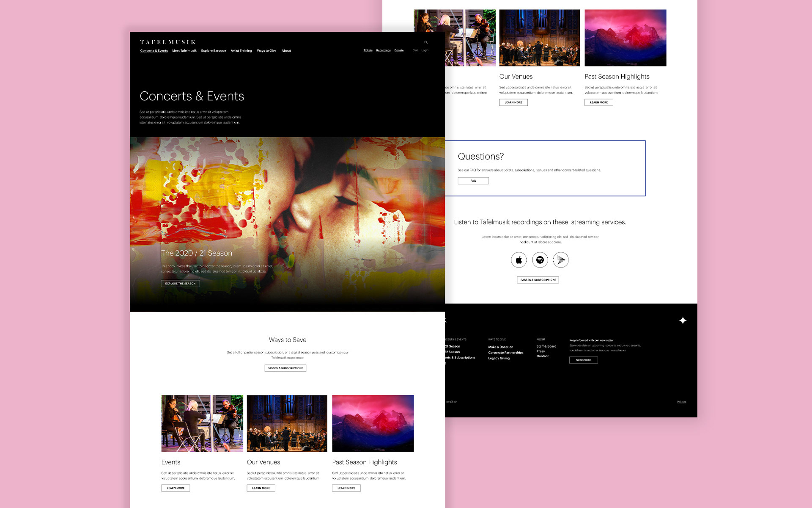
Task: Click the Ways to Give footer heading
Action: 497,340
